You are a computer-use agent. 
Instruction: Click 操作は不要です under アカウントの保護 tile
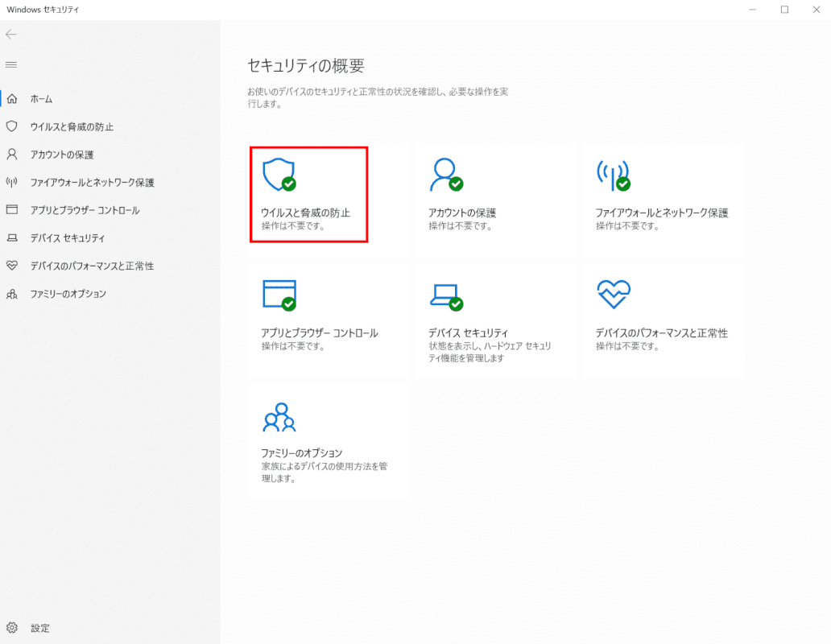[460, 226]
